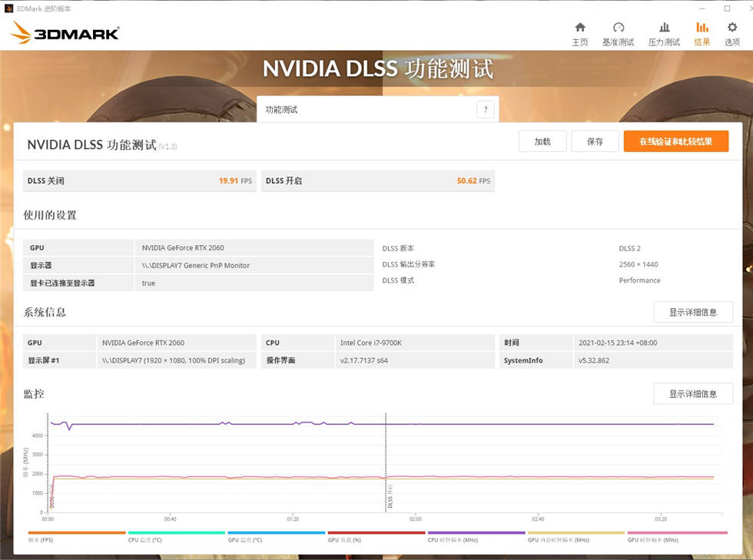The height and width of the screenshot is (560, 753).
Task: Click NVIDIA GeForce RTX 2060 under 系统信息
Action: 143,343
